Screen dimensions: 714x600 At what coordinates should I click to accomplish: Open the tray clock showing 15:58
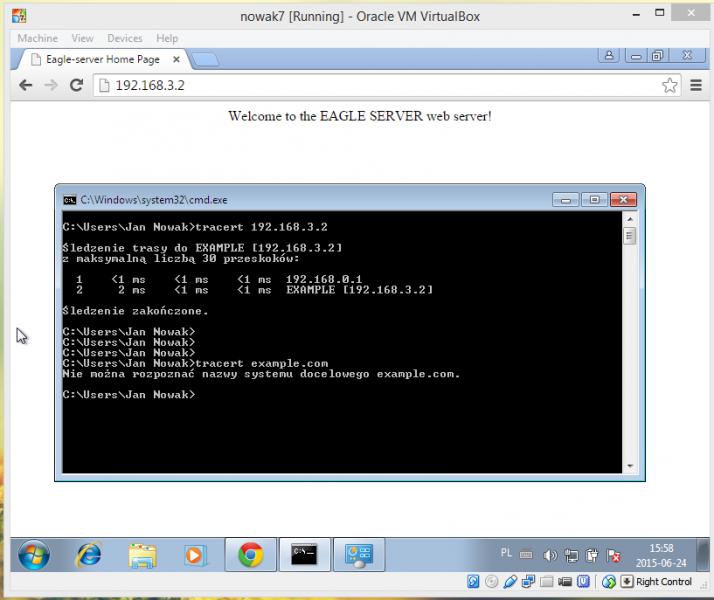[x=661, y=555]
